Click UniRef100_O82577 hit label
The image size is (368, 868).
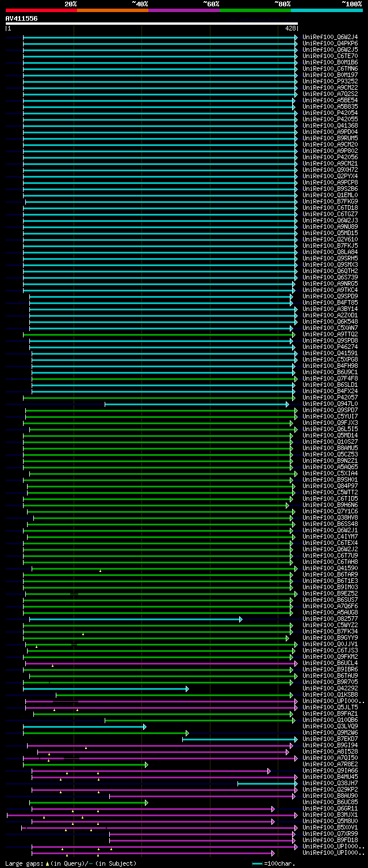coord(330,619)
